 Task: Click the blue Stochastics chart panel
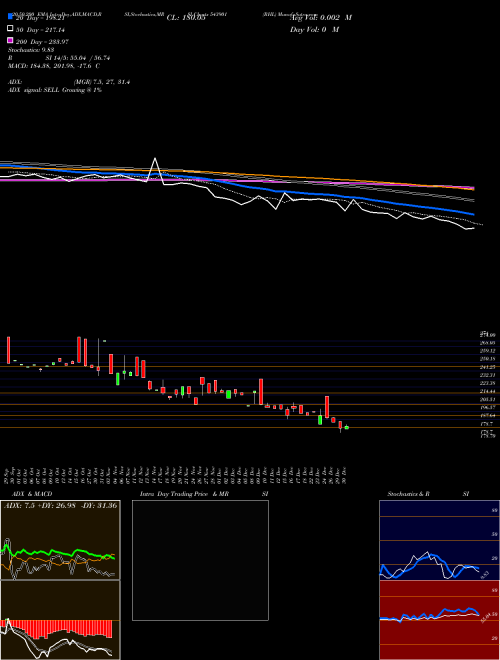pyautogui.click(x=439, y=540)
